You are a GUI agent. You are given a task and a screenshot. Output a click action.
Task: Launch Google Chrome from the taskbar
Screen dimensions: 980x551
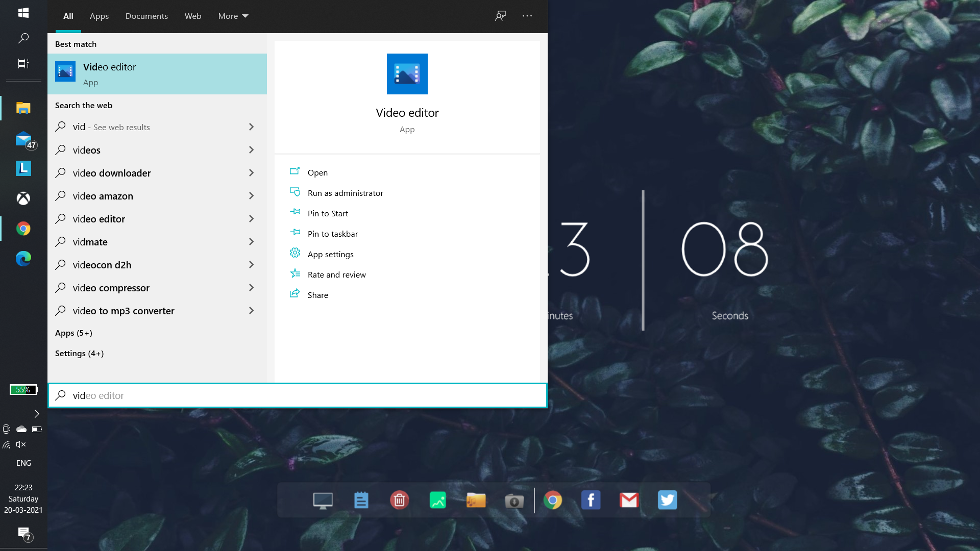tap(23, 229)
